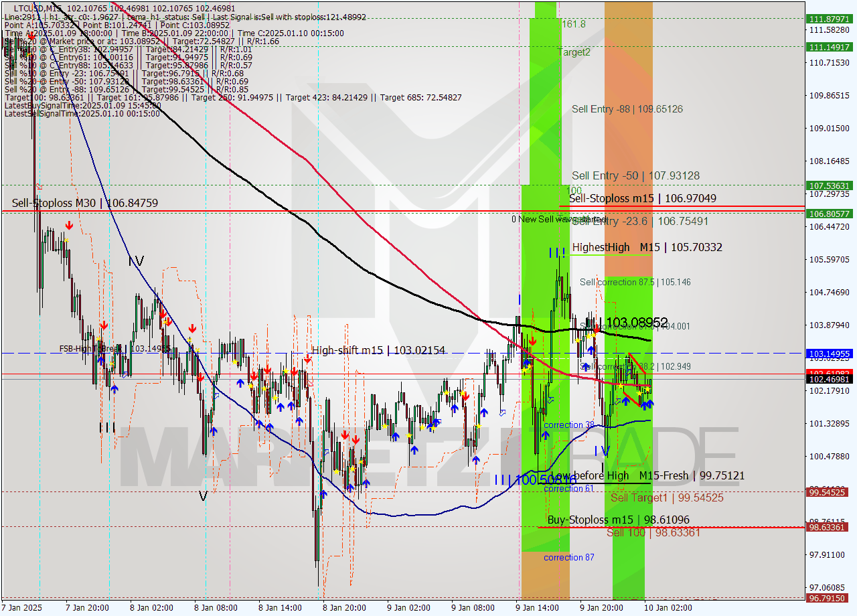Click the '7 Jan 20:00' time axis label
The image size is (857, 616).
point(88,608)
